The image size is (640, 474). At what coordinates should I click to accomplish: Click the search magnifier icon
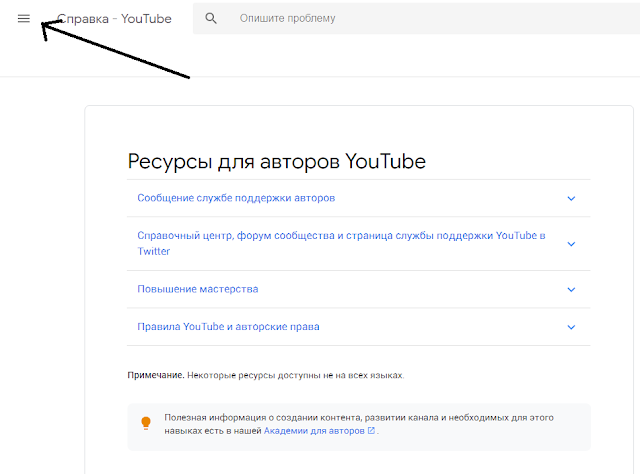click(x=211, y=18)
